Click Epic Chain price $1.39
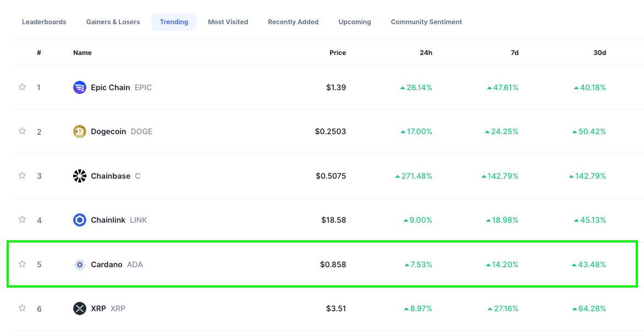 pos(336,87)
